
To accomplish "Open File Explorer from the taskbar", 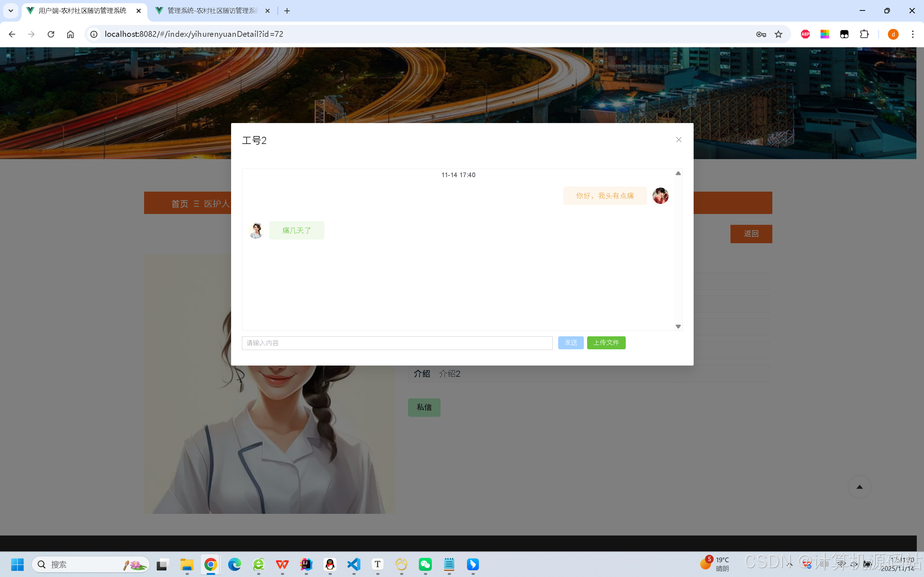I will (187, 564).
